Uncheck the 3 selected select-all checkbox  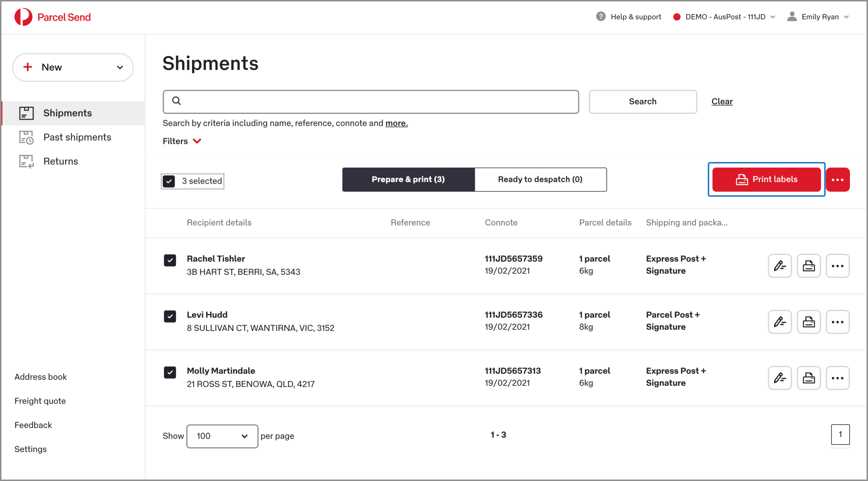169,181
